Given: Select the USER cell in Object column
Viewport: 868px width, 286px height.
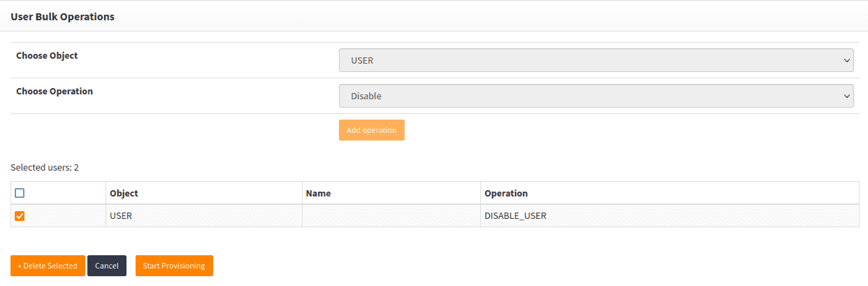Looking at the screenshot, I should point(121,216).
